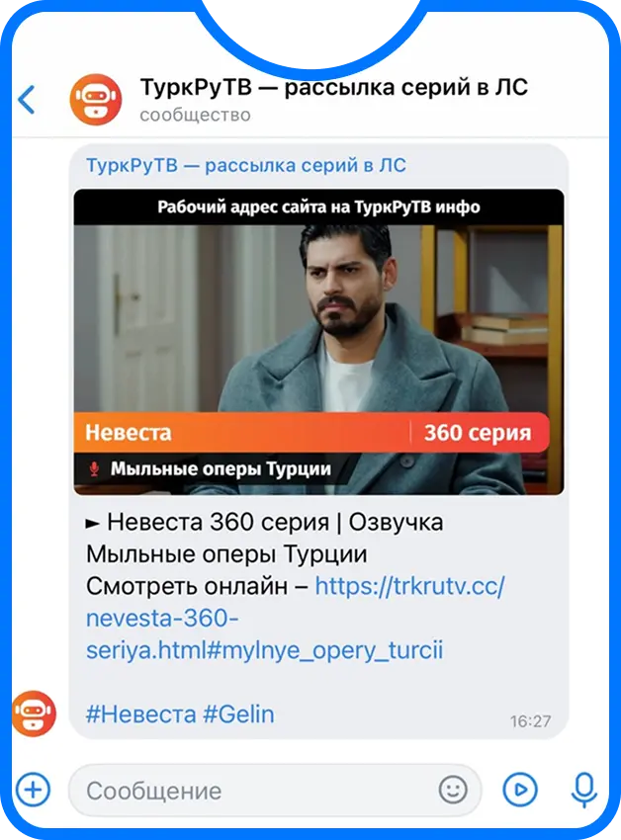Tap the #Невеста hashtag
The width and height of the screenshot is (621, 840).
(x=141, y=714)
